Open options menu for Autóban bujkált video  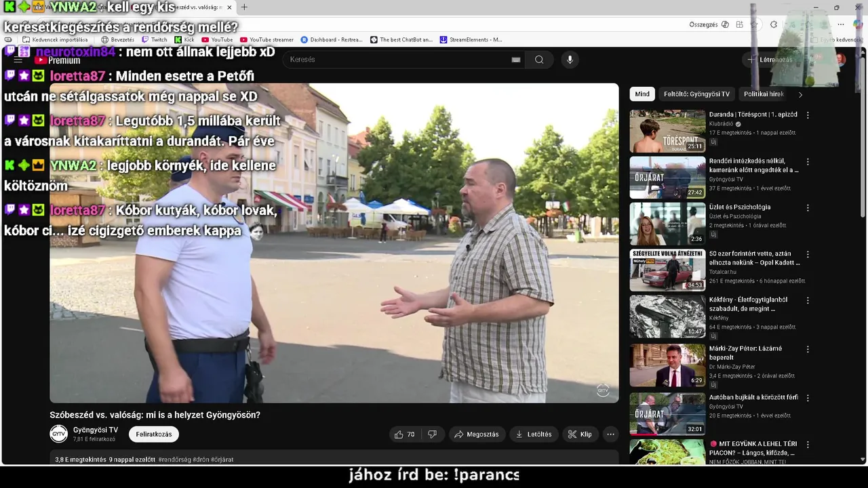(x=808, y=399)
